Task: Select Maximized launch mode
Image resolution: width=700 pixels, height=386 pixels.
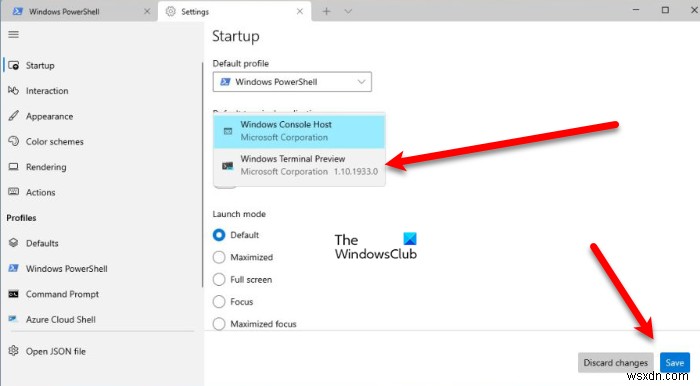Action: 219,257
